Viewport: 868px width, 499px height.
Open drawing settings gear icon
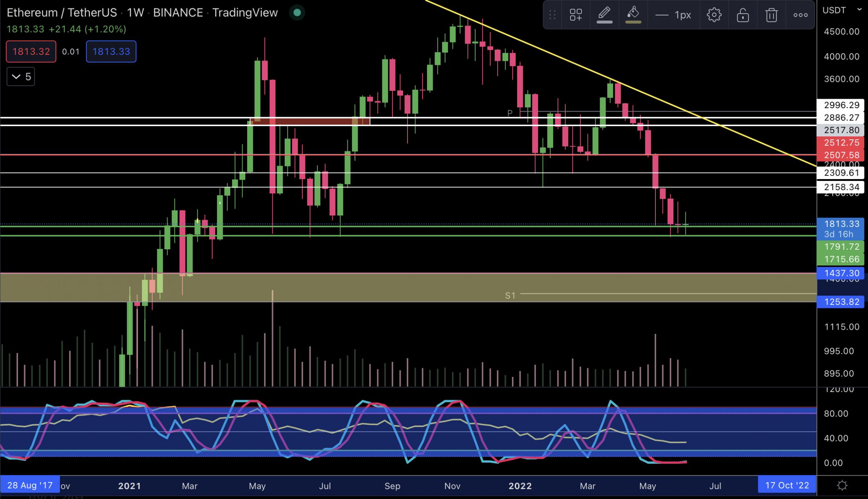pos(714,15)
